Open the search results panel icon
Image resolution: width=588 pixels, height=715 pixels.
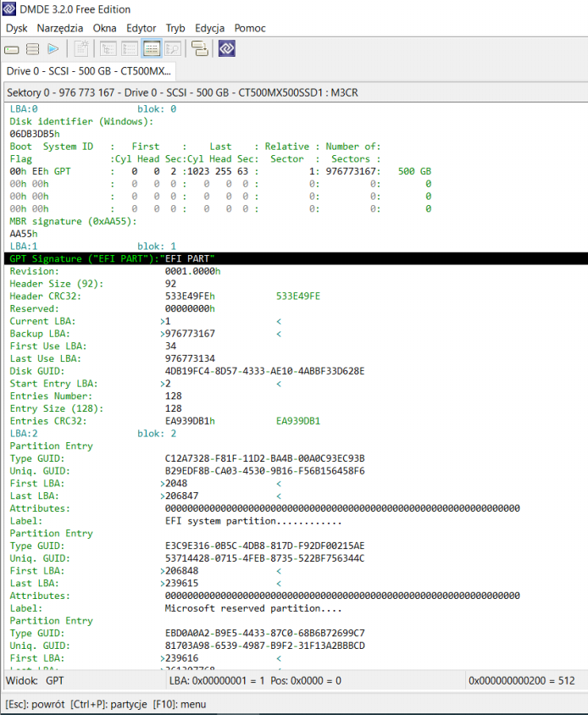tap(174, 49)
